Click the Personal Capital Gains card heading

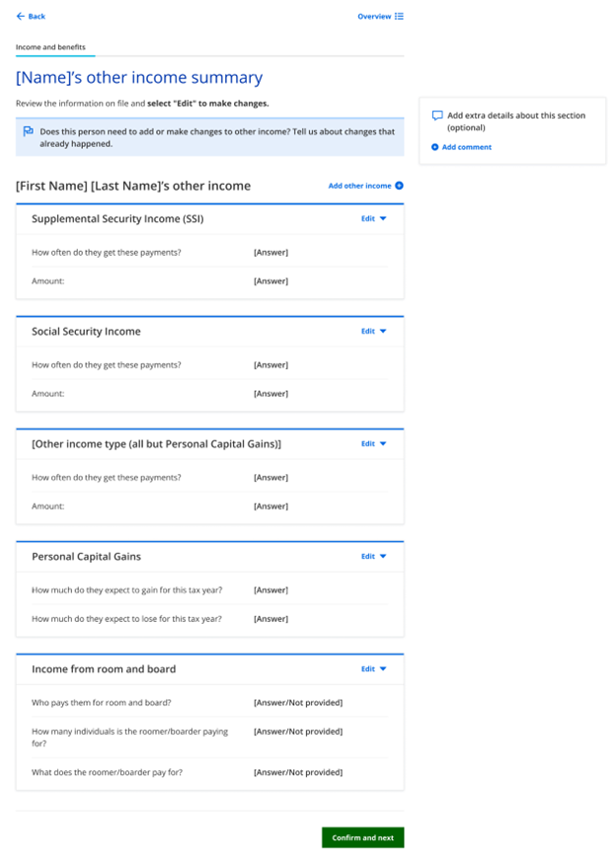(86, 557)
